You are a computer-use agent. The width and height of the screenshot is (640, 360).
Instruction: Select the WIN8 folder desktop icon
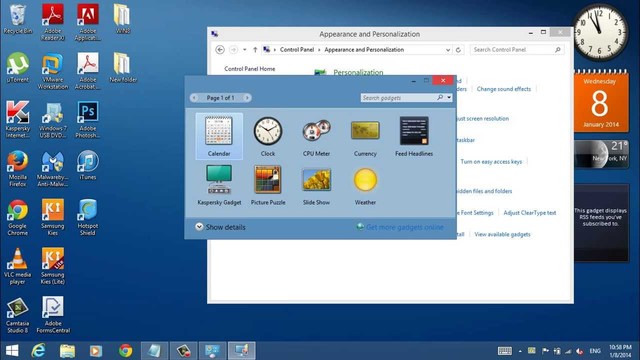pos(122,20)
